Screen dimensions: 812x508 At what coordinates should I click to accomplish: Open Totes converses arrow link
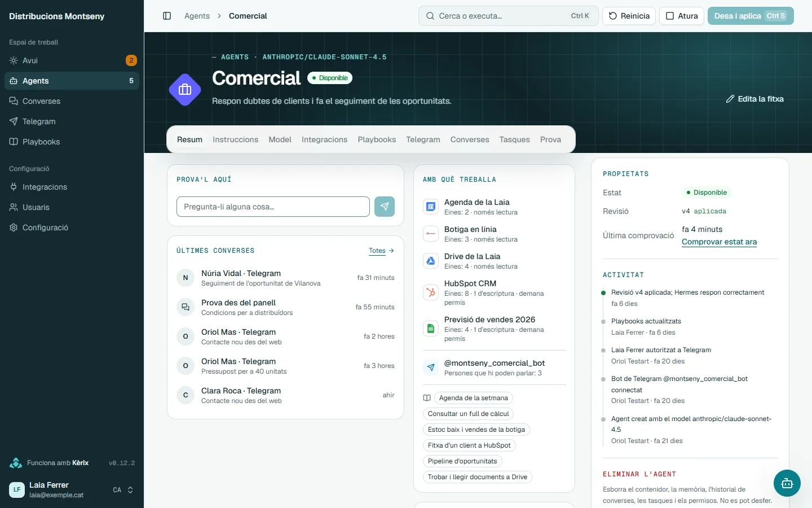click(x=382, y=251)
